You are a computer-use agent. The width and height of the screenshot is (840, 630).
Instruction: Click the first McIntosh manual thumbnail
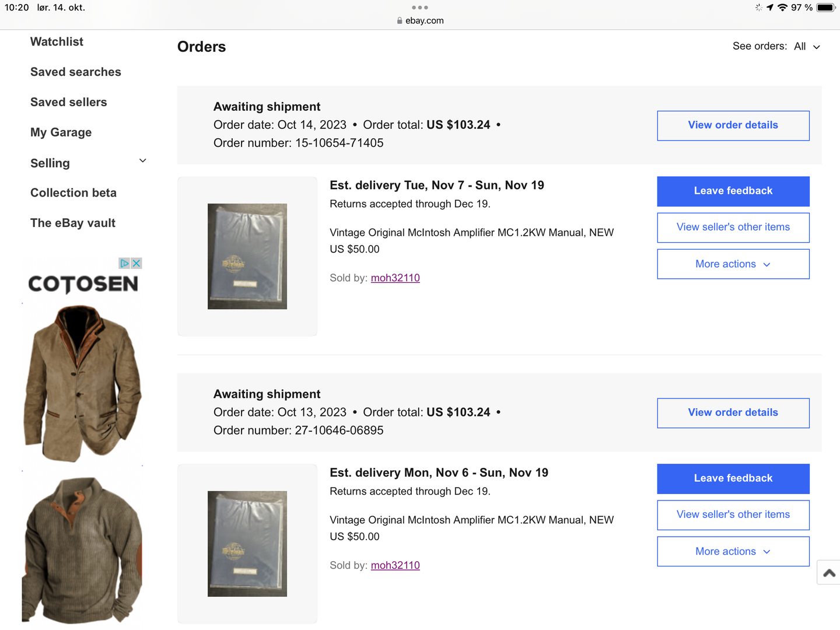(247, 257)
